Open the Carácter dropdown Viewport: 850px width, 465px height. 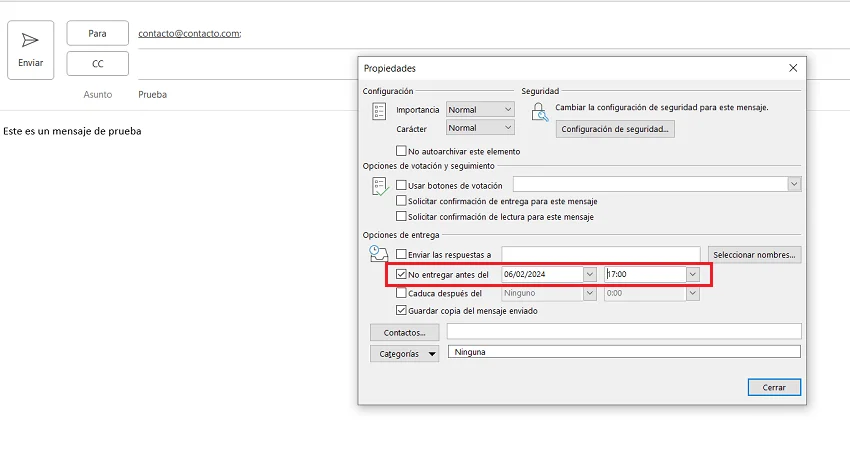click(x=480, y=128)
